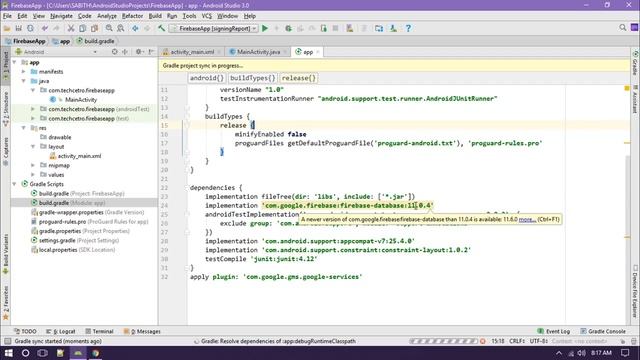The image size is (640, 360).
Task: Switch to MainActivity.java editor tab
Action: tap(258, 52)
